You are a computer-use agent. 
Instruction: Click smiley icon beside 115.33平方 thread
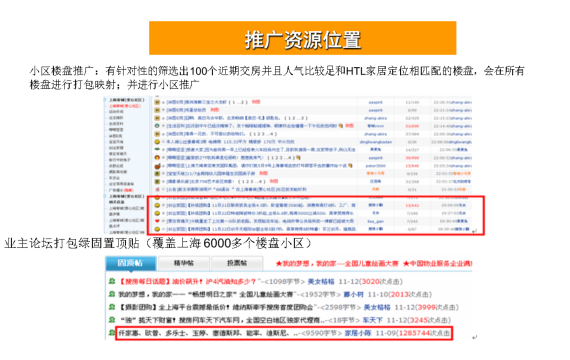157,141
